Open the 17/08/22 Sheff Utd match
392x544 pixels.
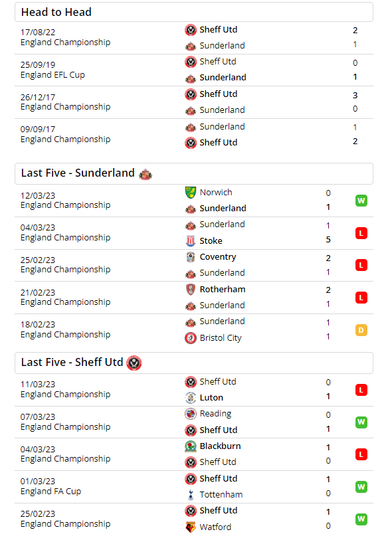click(194, 37)
